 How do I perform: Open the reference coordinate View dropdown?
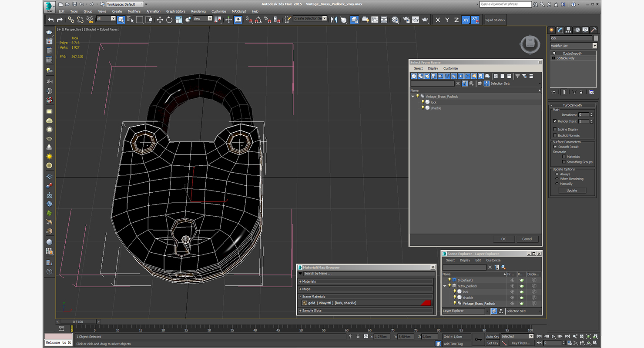[x=202, y=19]
